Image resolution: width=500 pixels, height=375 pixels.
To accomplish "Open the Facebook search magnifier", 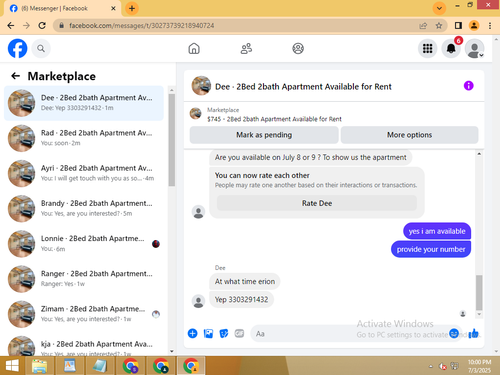I will click(x=41, y=49).
